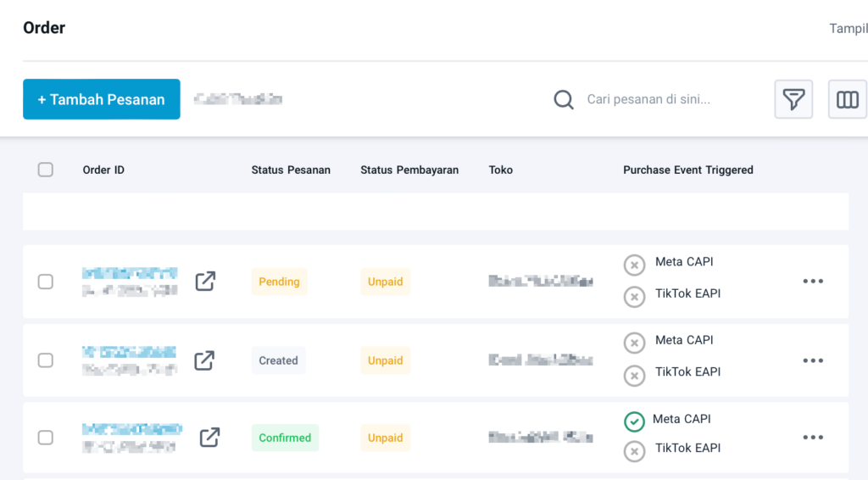
Task: Click the Tambah Pesanan button
Action: click(102, 99)
